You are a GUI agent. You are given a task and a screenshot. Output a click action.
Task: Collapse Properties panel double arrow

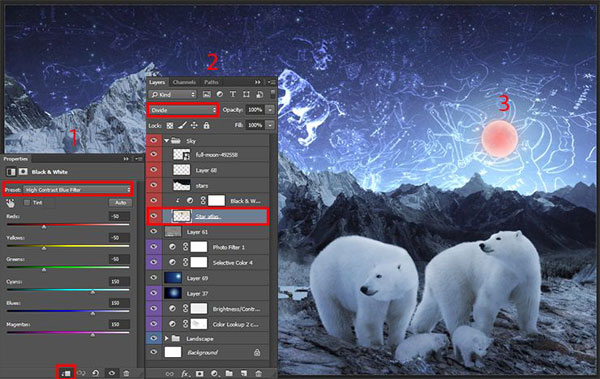(x=126, y=159)
